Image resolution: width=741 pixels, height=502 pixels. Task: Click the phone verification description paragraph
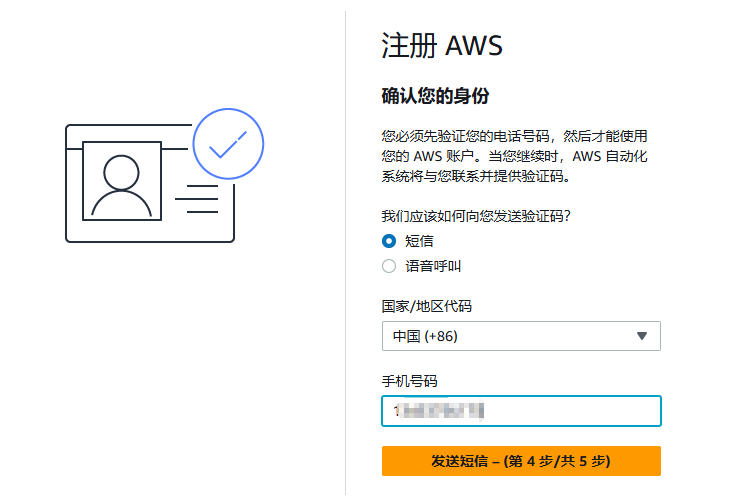(x=515, y=156)
